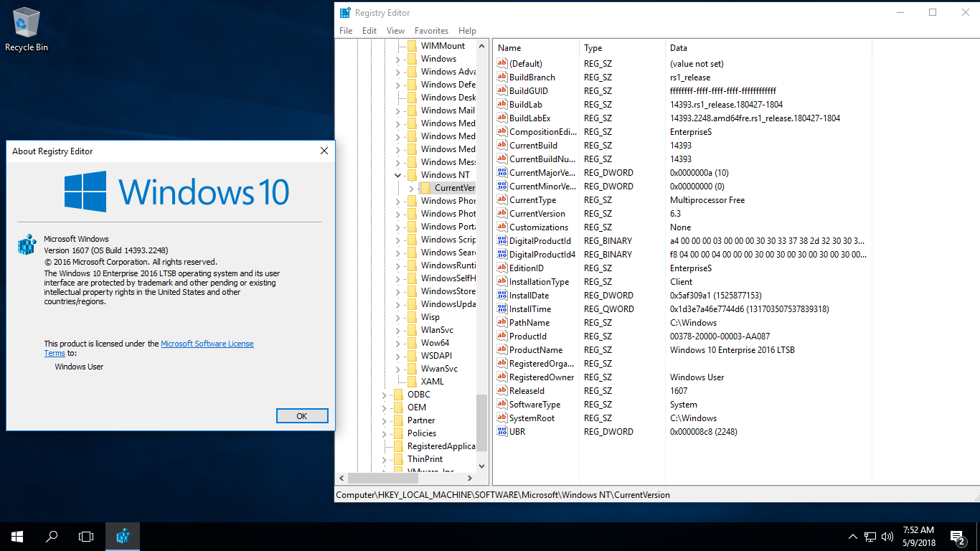Select the Windows NT tree item

[x=445, y=175]
